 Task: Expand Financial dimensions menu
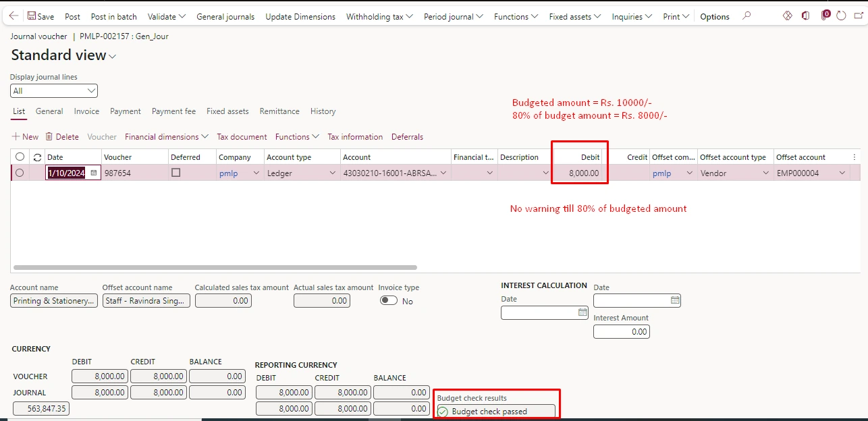pos(166,137)
